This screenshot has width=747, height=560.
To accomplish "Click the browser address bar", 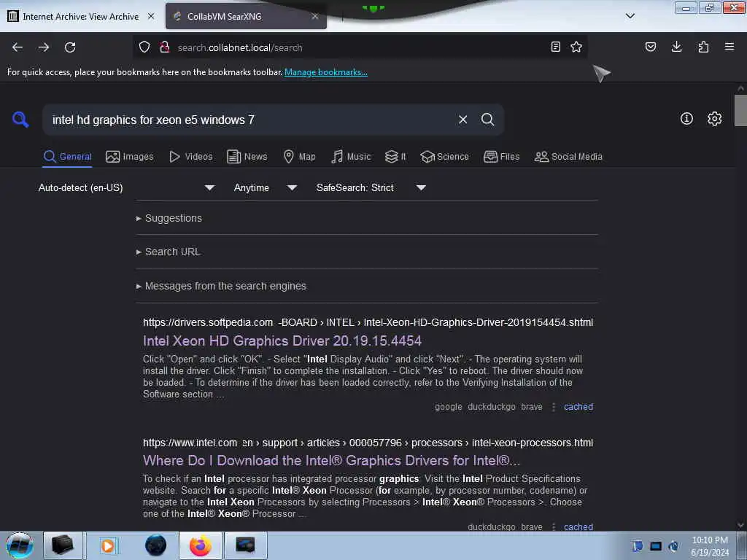I will (360, 47).
